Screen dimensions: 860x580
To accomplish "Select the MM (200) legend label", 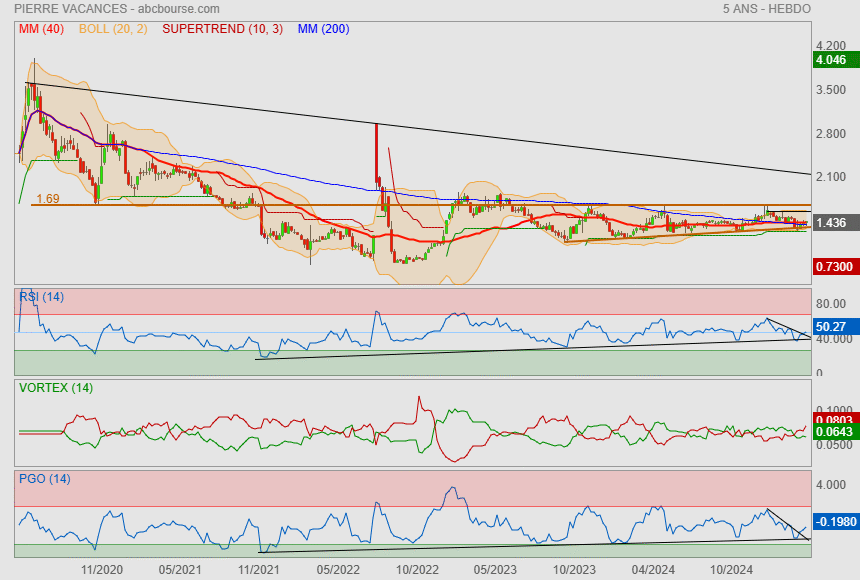I will pos(324,29).
